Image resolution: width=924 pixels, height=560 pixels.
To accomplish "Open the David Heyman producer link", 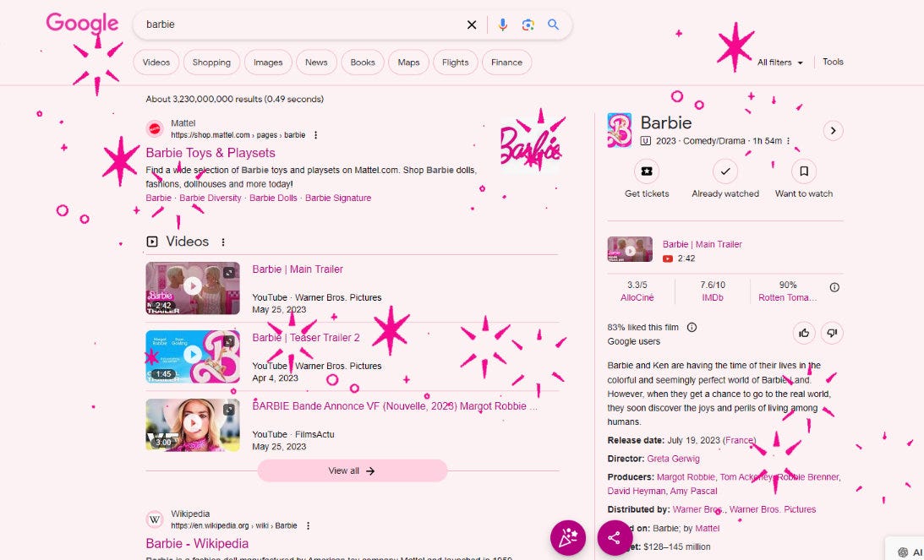I will pos(636,491).
